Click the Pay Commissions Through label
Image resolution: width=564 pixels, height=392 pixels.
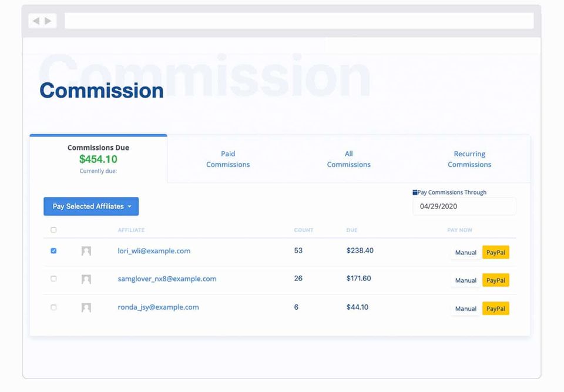452,192
